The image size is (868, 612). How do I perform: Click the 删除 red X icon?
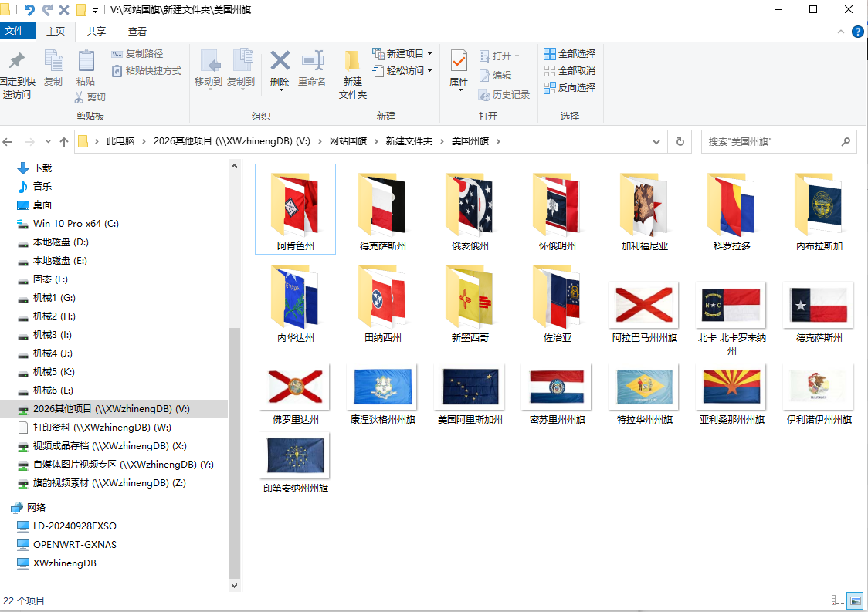point(280,61)
